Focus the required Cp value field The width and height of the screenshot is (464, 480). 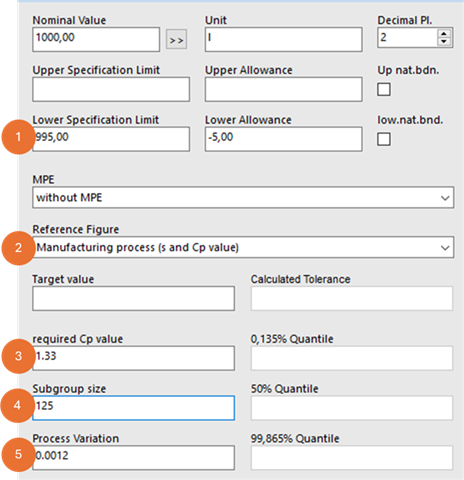coord(133,358)
